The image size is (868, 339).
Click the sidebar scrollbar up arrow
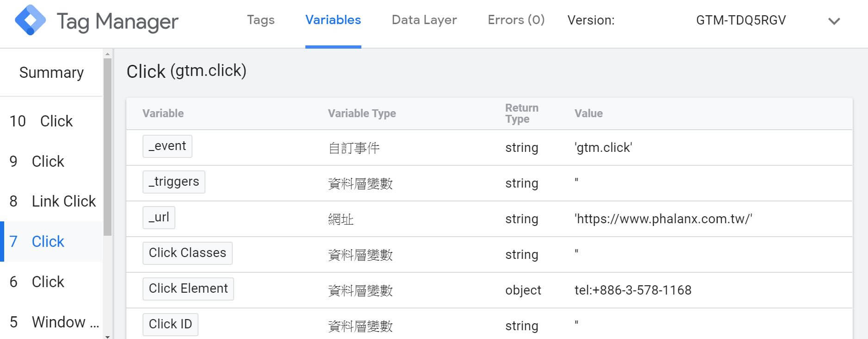pyautogui.click(x=108, y=54)
